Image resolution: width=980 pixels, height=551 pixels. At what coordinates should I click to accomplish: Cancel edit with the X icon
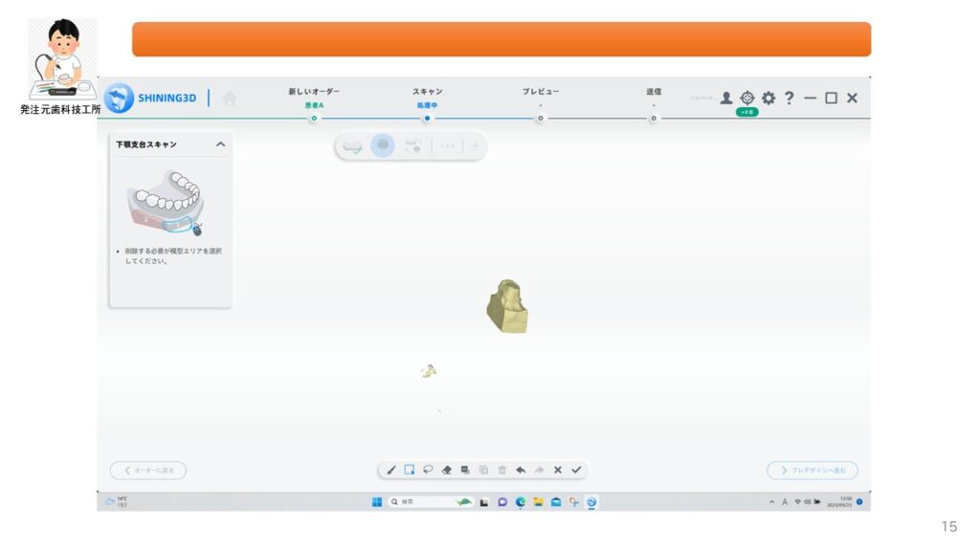pos(558,470)
